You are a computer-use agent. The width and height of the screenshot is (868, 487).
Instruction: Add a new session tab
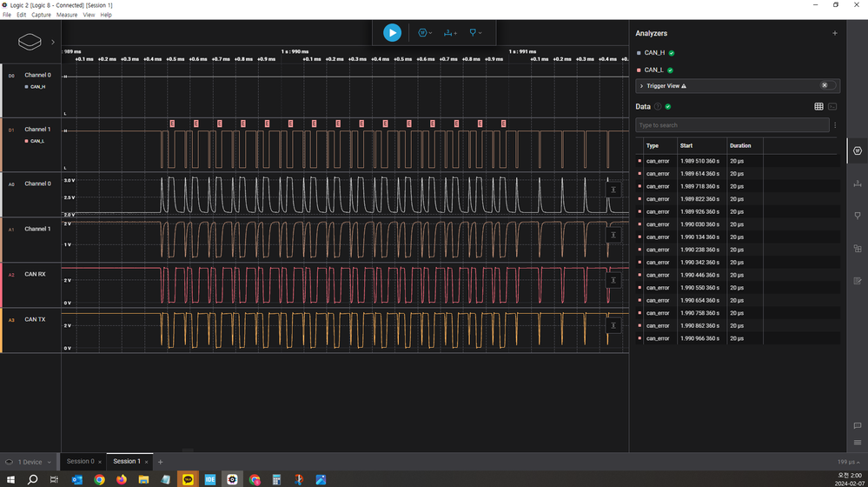[161, 462]
